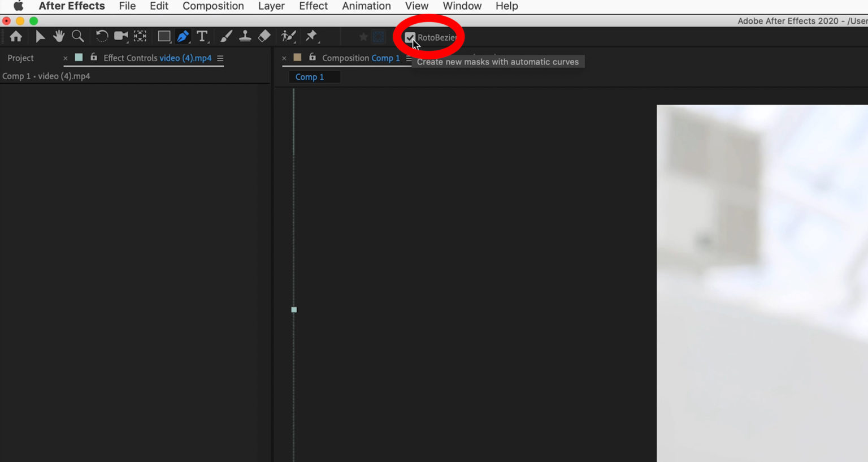This screenshot has width=868, height=462.
Task: Activate the Clone Stamp tool
Action: click(245, 36)
